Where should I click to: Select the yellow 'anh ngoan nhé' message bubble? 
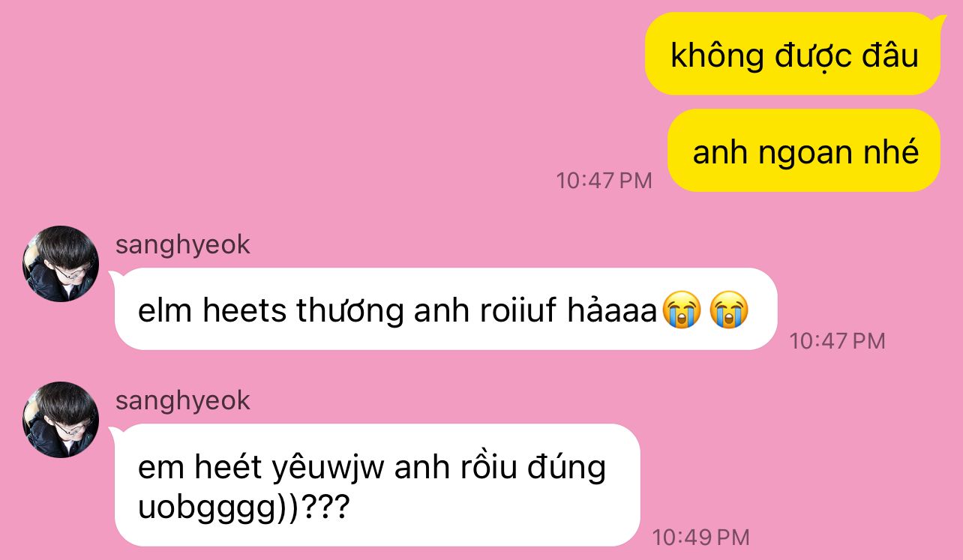(804, 151)
